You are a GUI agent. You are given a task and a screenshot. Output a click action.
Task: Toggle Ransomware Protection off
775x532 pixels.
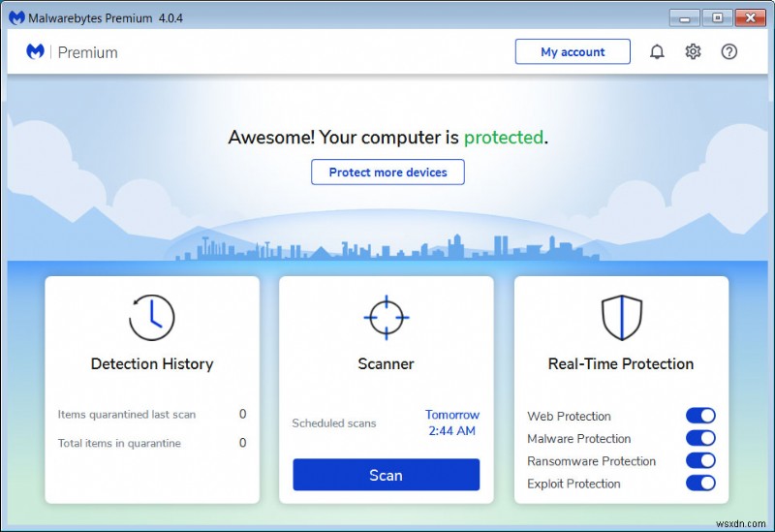[x=700, y=461]
